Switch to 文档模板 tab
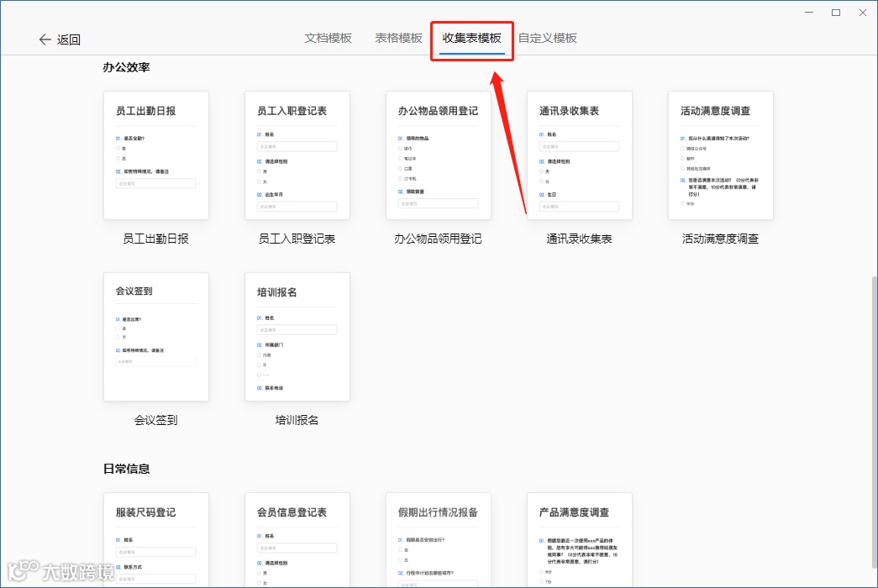This screenshot has width=878, height=588. click(329, 38)
